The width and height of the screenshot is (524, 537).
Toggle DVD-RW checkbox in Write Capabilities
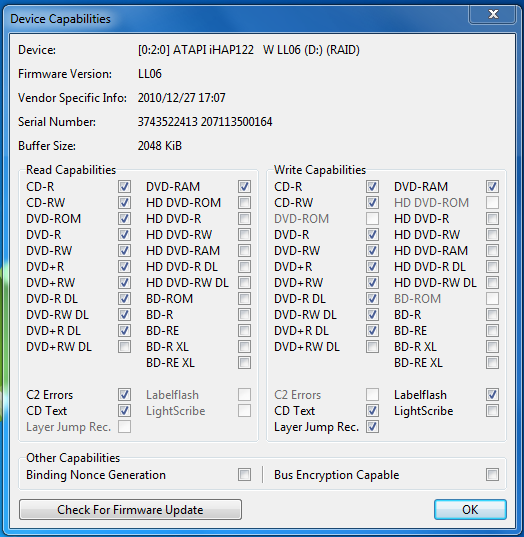tap(372, 251)
